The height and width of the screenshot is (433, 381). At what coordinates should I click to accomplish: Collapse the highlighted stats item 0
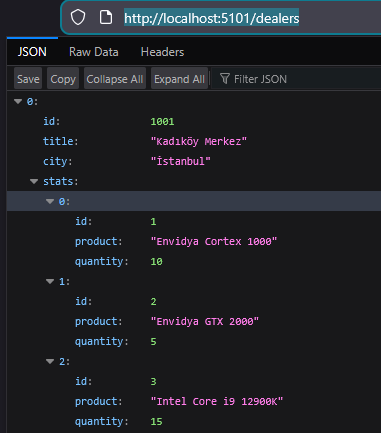point(50,201)
